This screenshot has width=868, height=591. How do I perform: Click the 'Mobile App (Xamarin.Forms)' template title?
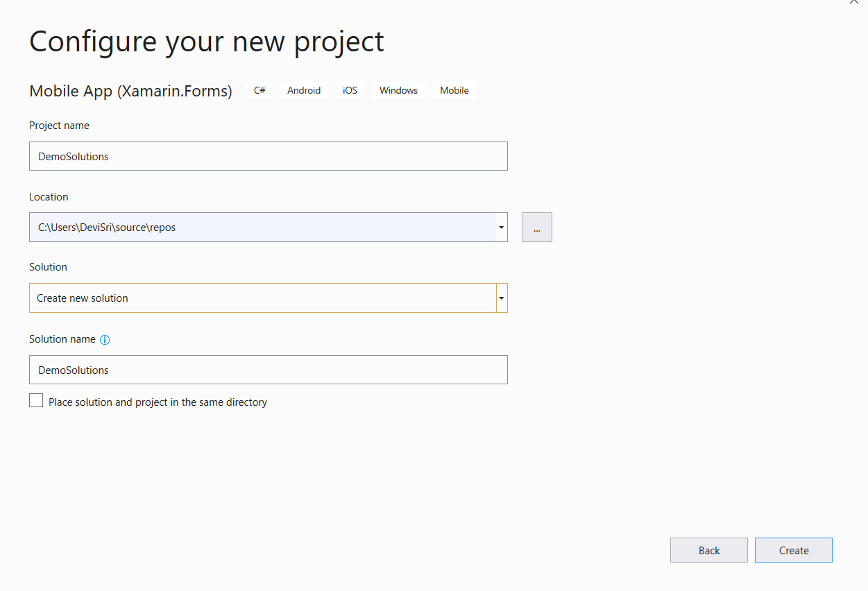(x=130, y=91)
